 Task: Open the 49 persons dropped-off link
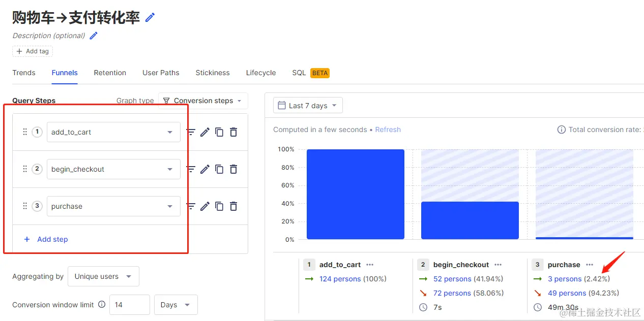point(567,293)
